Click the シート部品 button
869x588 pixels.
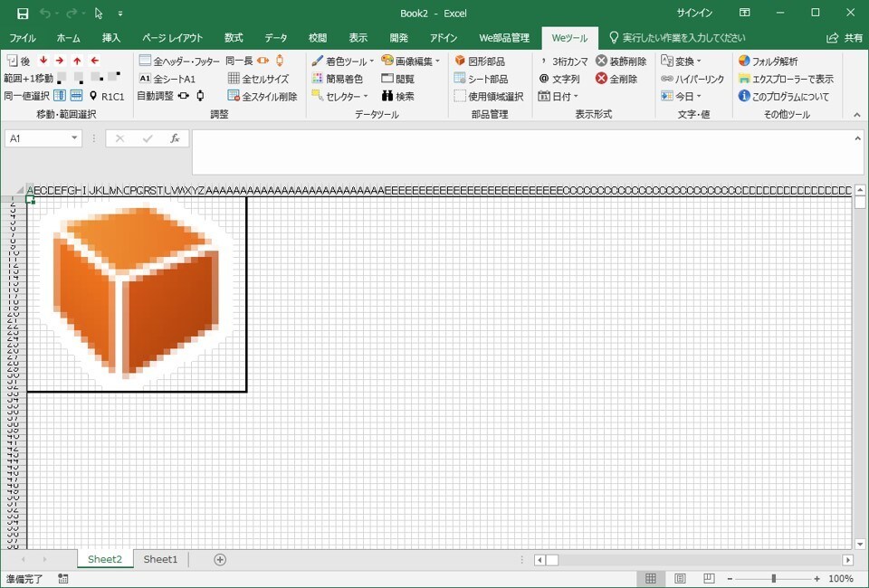(481, 79)
